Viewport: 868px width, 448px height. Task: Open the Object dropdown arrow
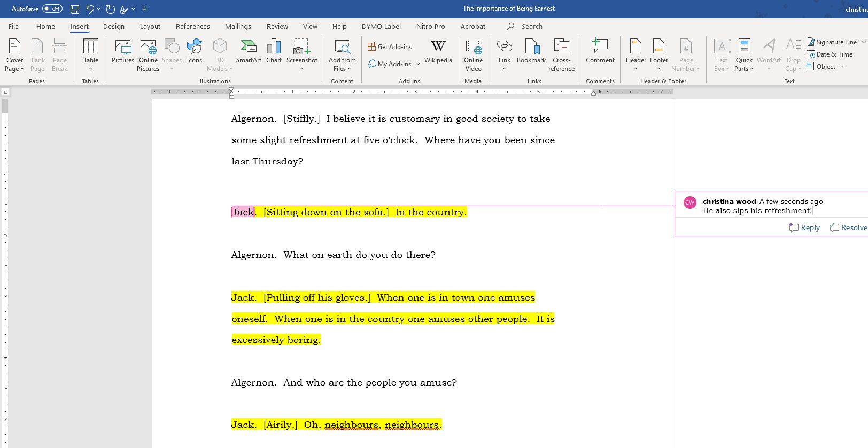842,67
